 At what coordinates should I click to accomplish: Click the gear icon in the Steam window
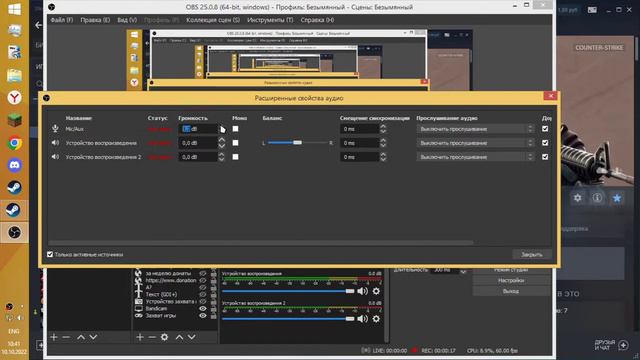coord(578,198)
